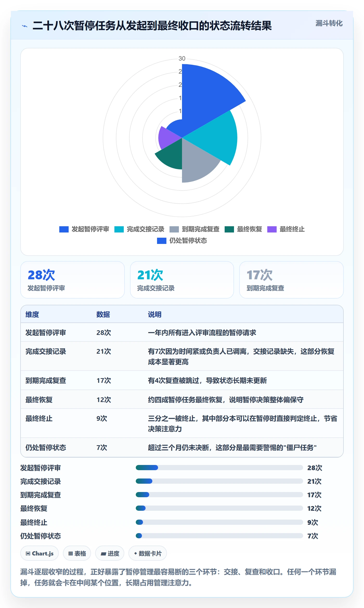364x608 pixels.
Task: Click the 发起暂停评审 progress bar
Action: (x=219, y=468)
